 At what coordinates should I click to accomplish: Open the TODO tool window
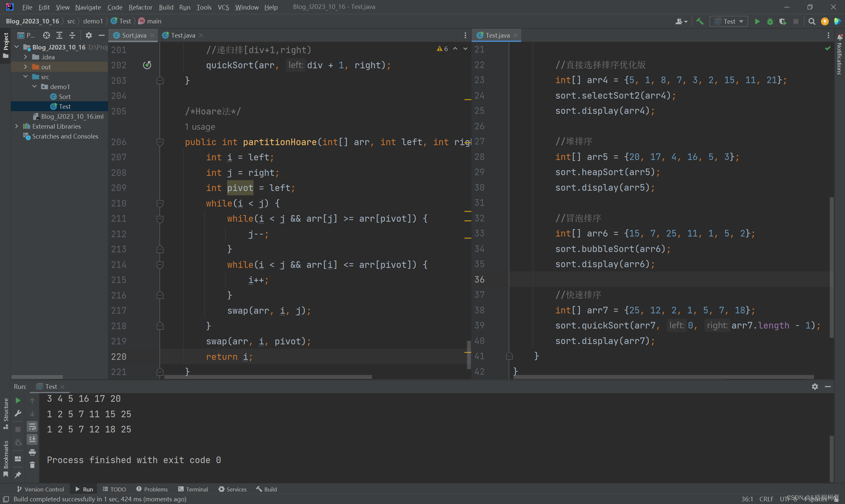pos(115,489)
